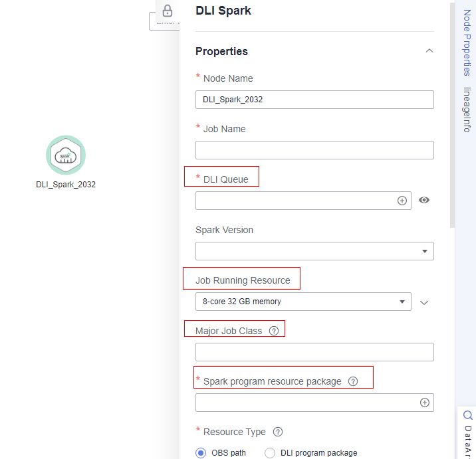The height and width of the screenshot is (459, 476).
Task: Click the DLI_Spark_2032 node icon on canvas
Action: [66, 155]
